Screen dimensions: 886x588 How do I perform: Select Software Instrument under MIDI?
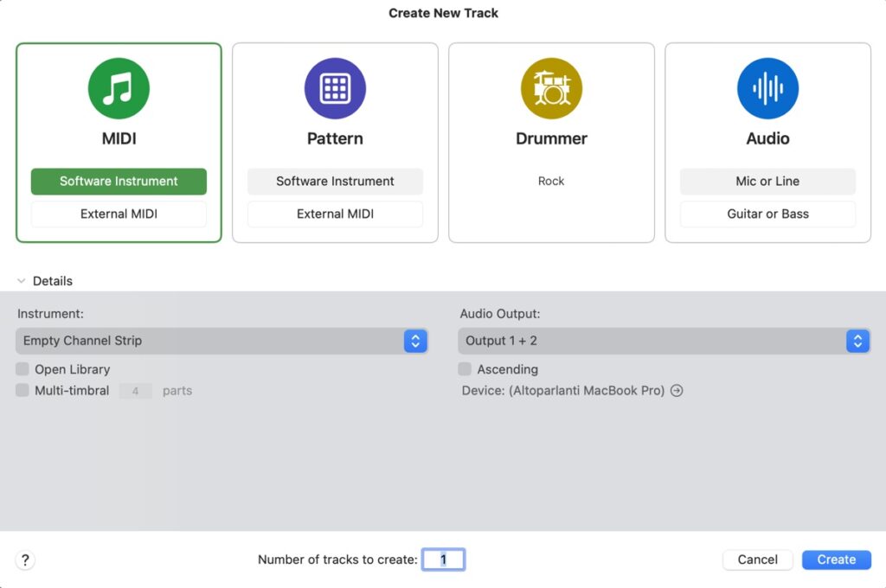click(119, 182)
